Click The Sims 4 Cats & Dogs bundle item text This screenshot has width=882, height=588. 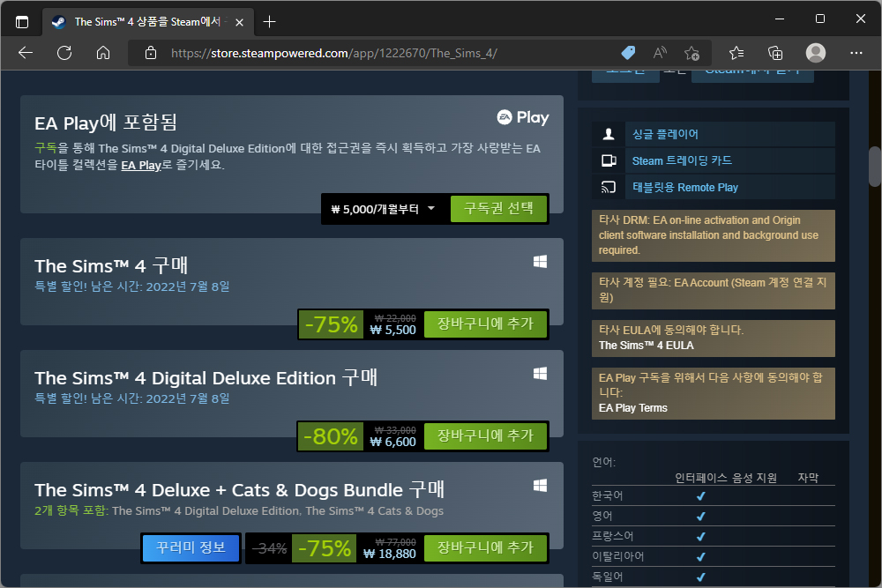(x=374, y=511)
